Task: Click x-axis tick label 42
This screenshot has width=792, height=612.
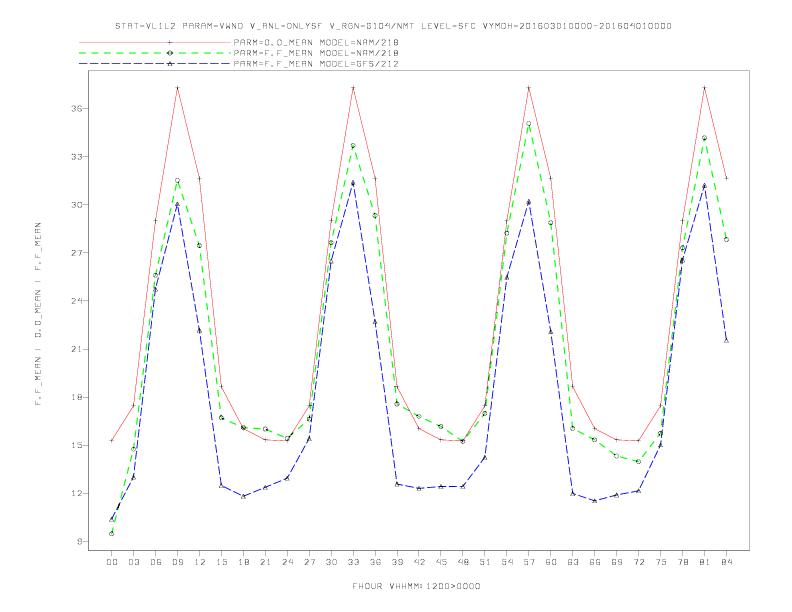Action: [x=419, y=562]
